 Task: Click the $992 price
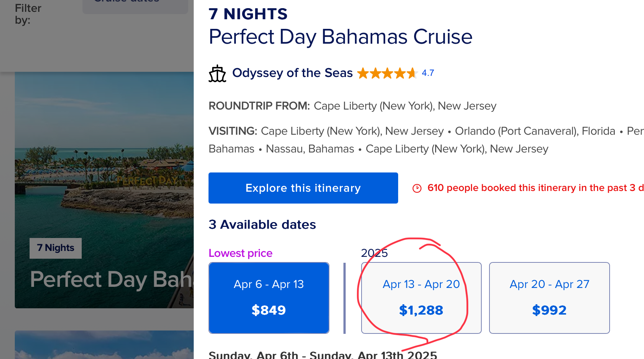point(549,310)
